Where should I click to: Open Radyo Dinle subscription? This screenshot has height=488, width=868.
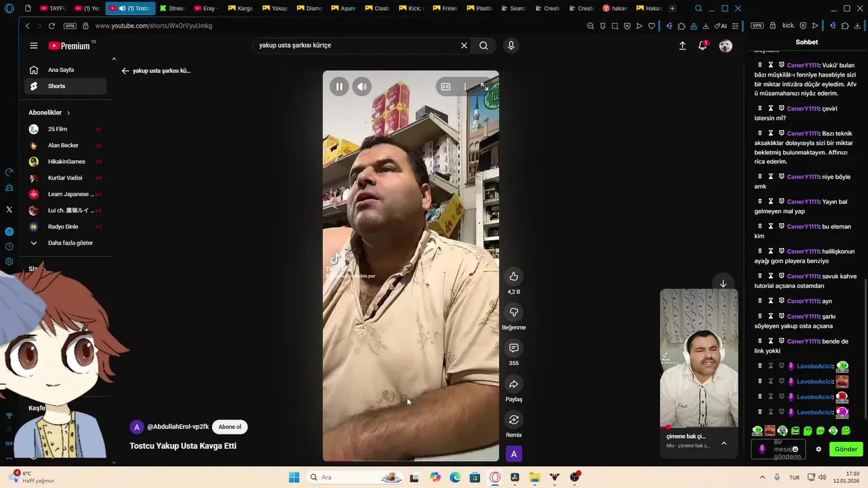65,226
